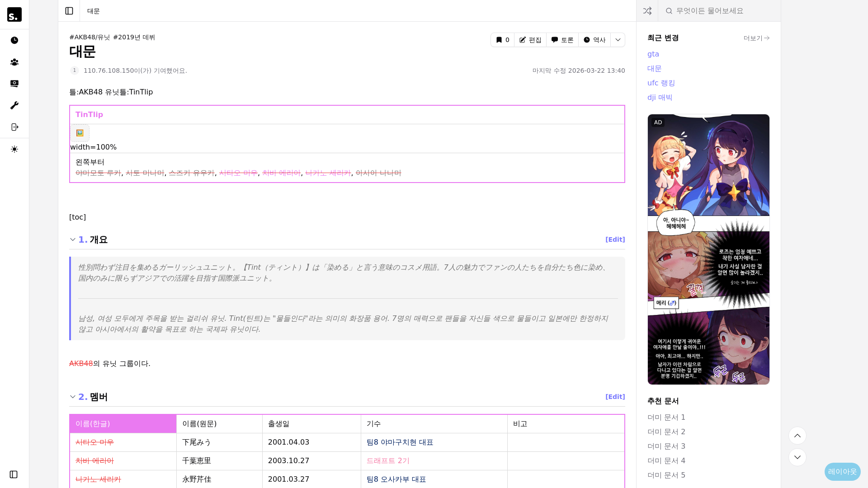Image resolution: width=868 pixels, height=488 pixels.
Task: Click the 더보기 link in recent changes
Action: [756, 38]
